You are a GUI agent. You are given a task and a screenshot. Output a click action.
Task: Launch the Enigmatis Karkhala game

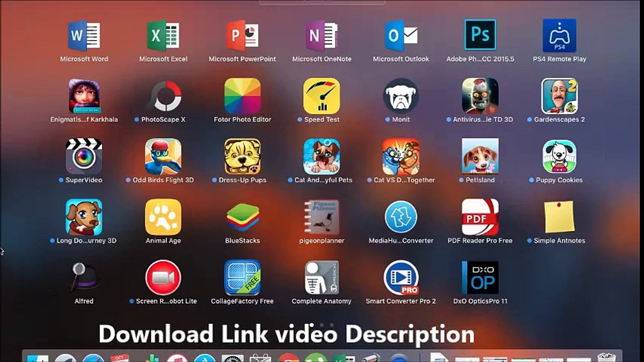point(84,96)
